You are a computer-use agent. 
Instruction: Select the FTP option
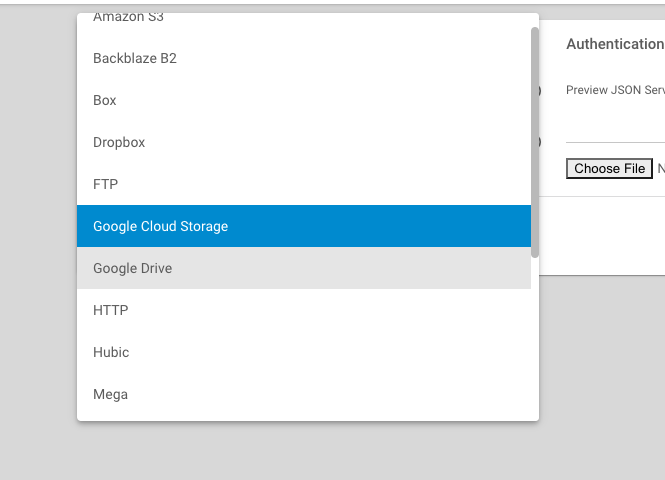[x=105, y=185]
